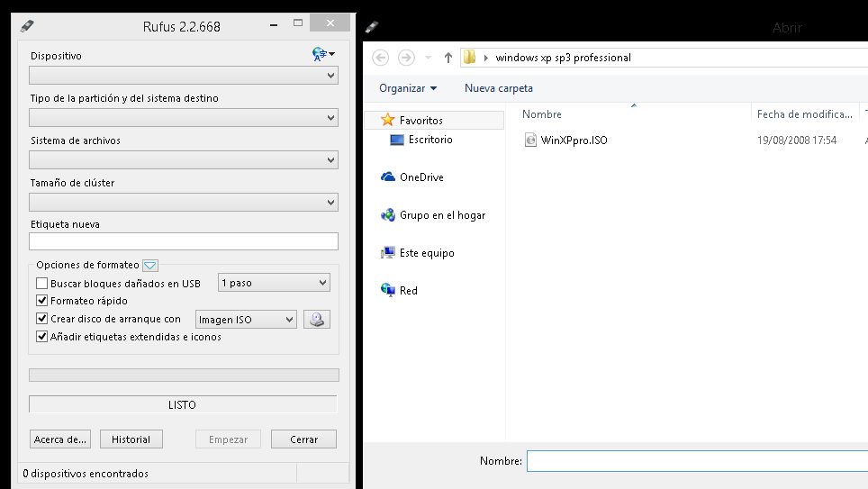The image size is (868, 489).
Task: Click the address bar breadcrumb arrow
Action: coord(486,58)
